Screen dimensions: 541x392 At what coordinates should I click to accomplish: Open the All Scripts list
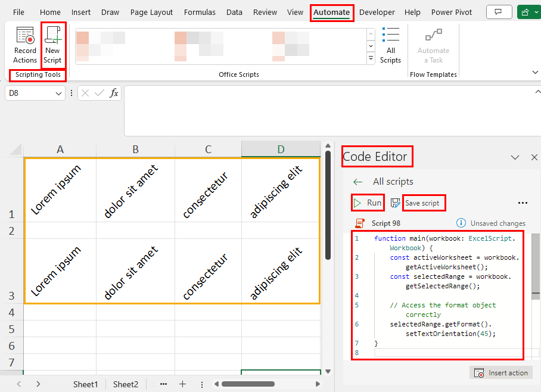[x=391, y=45]
